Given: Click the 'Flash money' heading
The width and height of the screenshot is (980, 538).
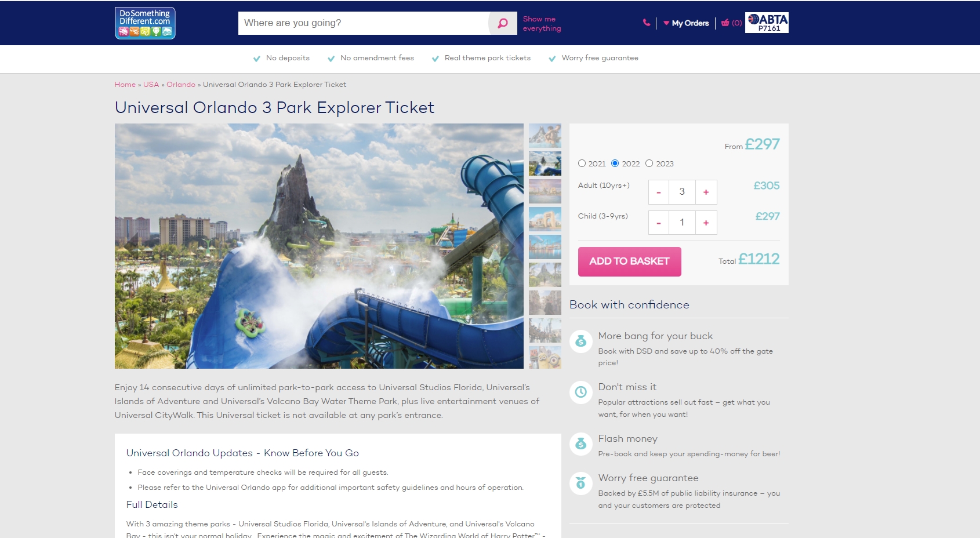Looking at the screenshot, I should pyautogui.click(x=628, y=439).
